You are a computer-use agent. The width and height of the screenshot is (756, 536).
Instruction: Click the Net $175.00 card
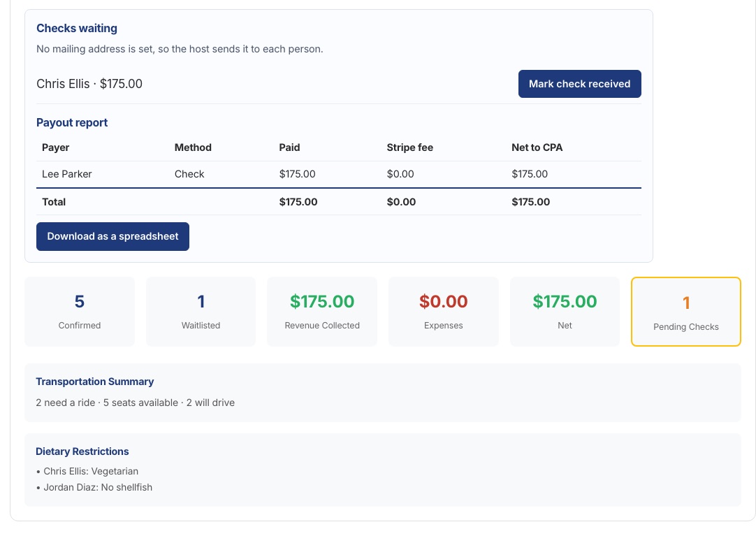565,312
